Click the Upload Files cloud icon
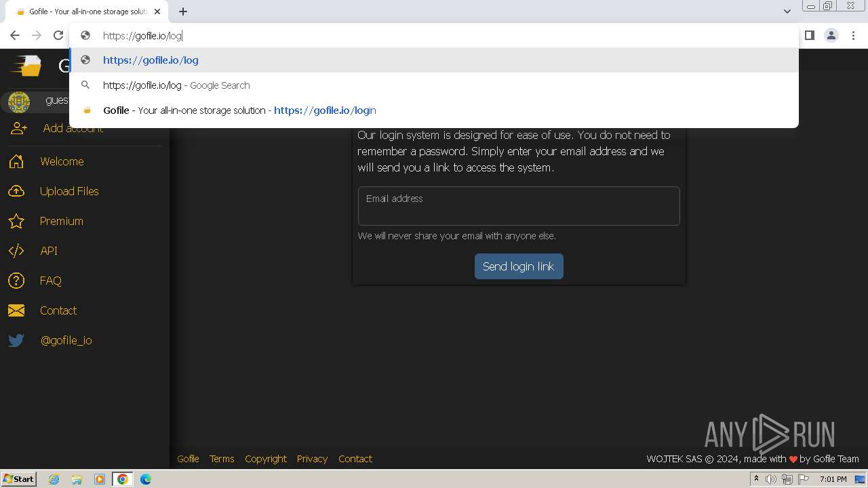Image resolution: width=868 pixels, height=488 pixels. (x=16, y=191)
